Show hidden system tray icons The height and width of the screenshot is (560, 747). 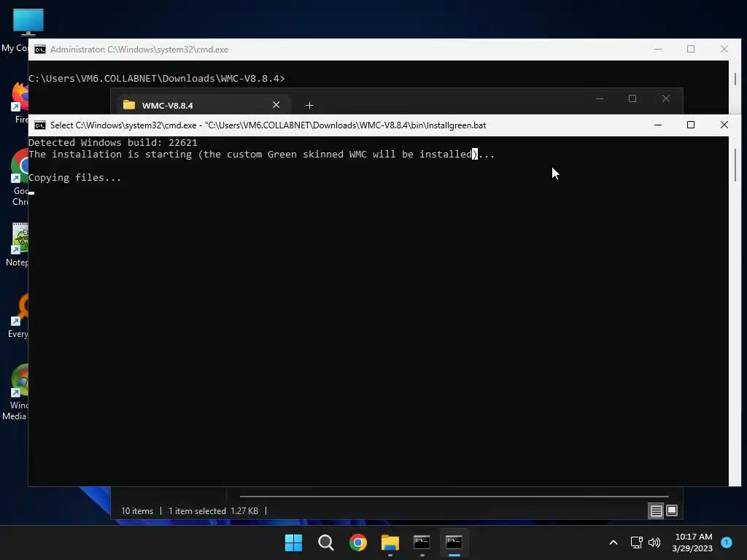click(x=614, y=542)
